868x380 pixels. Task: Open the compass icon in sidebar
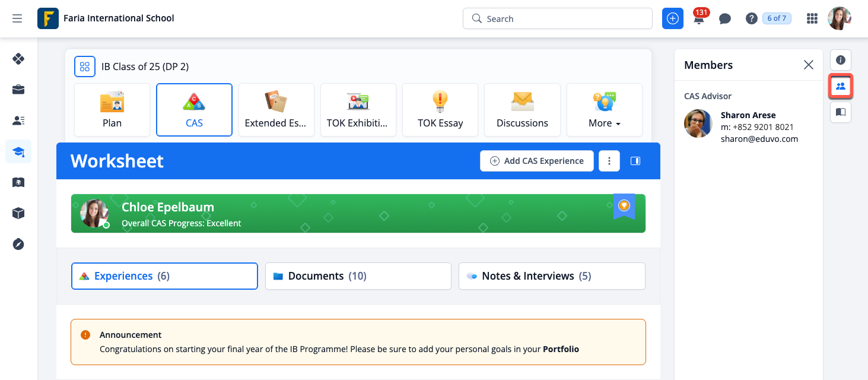pyautogui.click(x=18, y=244)
